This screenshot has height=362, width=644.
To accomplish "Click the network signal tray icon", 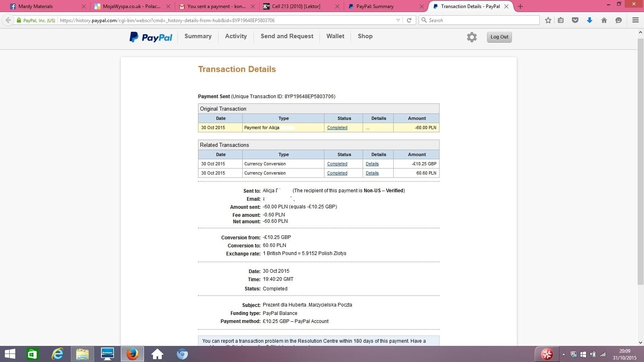I will click(x=603, y=354).
